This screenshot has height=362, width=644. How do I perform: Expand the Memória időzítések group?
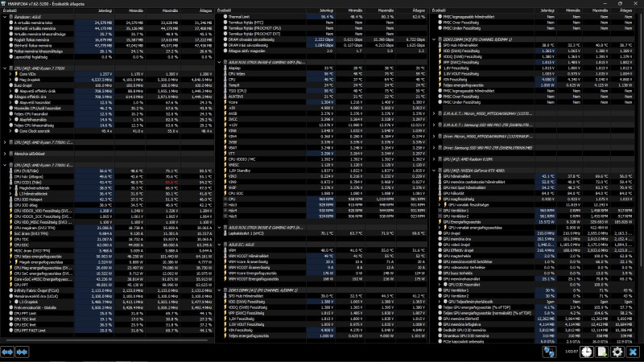pyautogui.click(x=5, y=154)
